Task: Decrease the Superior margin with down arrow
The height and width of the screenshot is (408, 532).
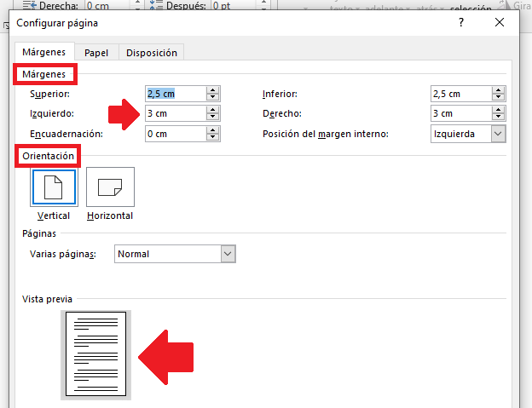Action: (213, 97)
